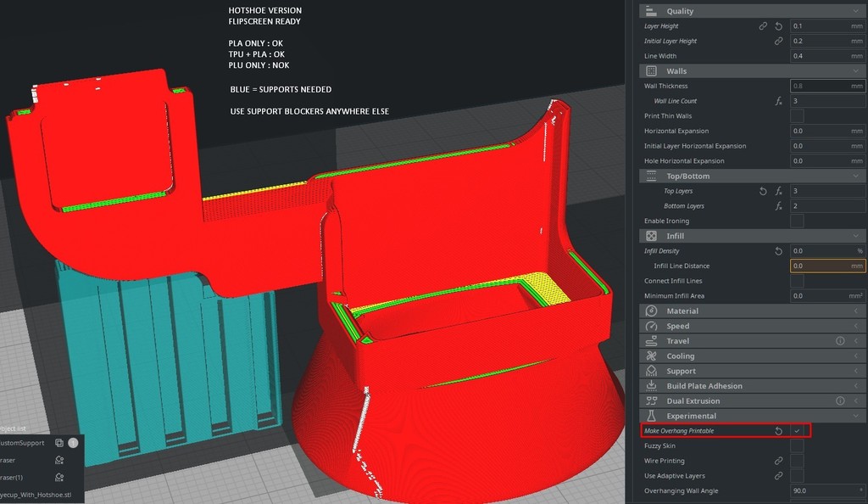Uncheck Make Overhang Printable
Image resolution: width=868 pixels, height=504 pixels.
(x=797, y=431)
